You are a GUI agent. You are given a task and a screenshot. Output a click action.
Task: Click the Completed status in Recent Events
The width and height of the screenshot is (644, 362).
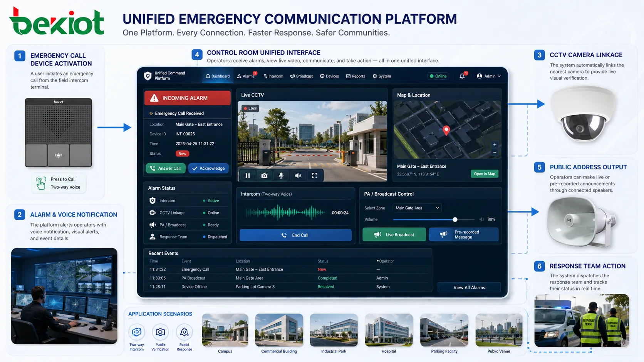pyautogui.click(x=327, y=278)
